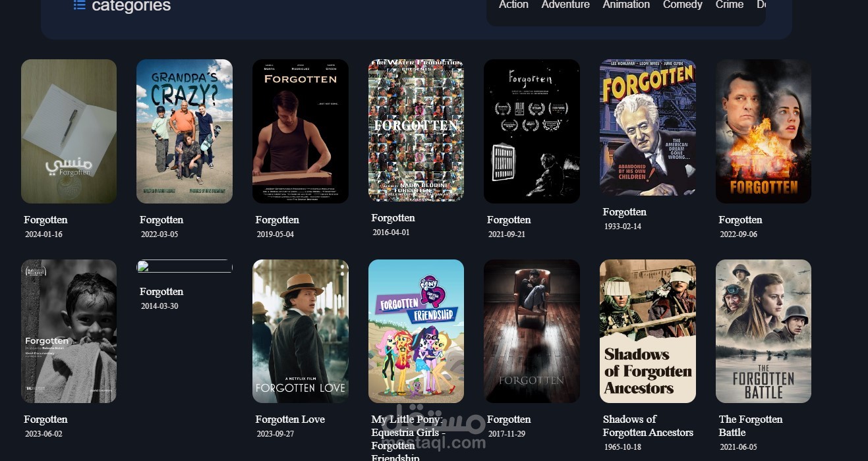
Task: Click the Forgotten title dated 2024-01-16
Action: click(x=45, y=220)
